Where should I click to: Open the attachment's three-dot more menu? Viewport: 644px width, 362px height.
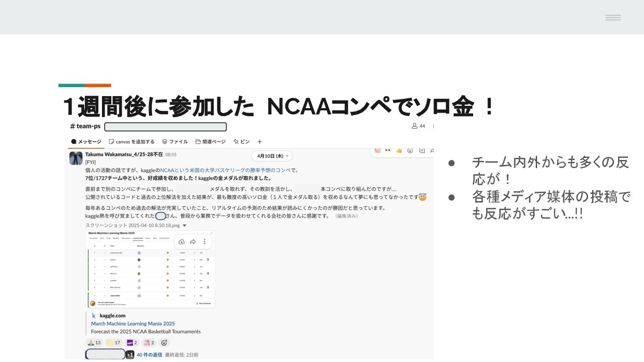204,242
